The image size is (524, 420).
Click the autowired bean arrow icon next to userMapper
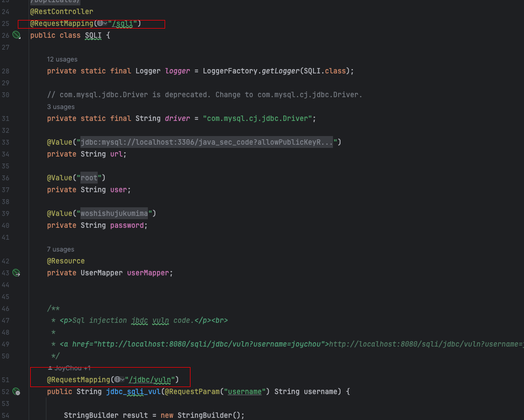click(x=16, y=273)
